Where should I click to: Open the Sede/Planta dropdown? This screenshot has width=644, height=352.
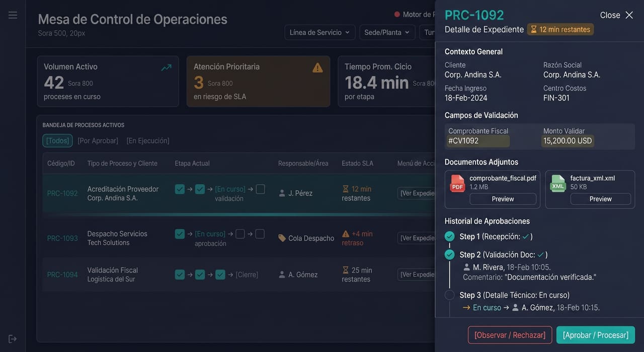pyautogui.click(x=387, y=32)
